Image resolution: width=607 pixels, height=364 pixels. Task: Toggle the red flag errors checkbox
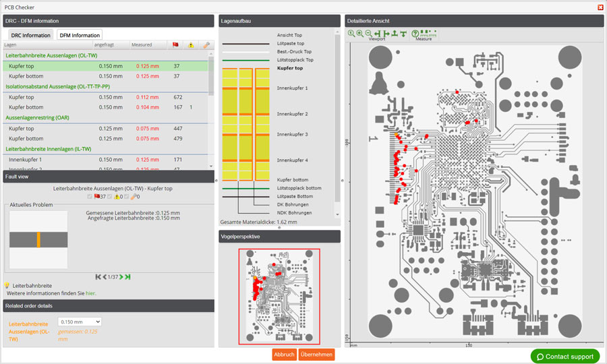[x=90, y=197]
